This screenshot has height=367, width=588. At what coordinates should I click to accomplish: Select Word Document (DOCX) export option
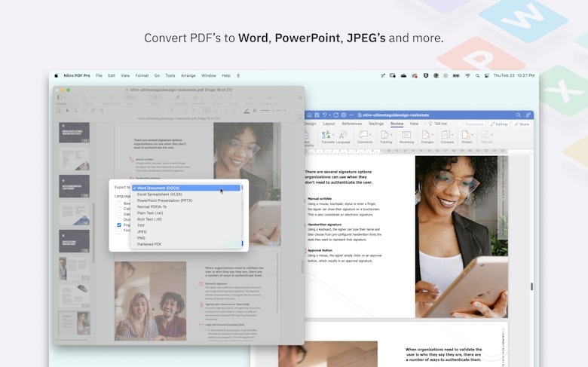click(x=186, y=188)
